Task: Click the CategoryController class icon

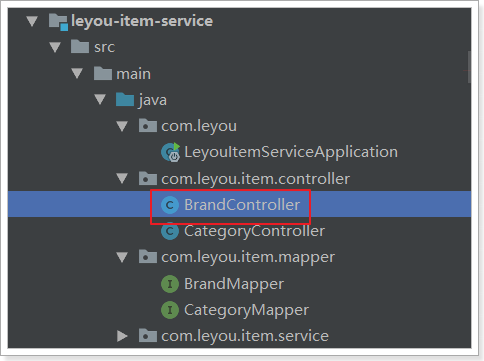Action: [x=170, y=231]
